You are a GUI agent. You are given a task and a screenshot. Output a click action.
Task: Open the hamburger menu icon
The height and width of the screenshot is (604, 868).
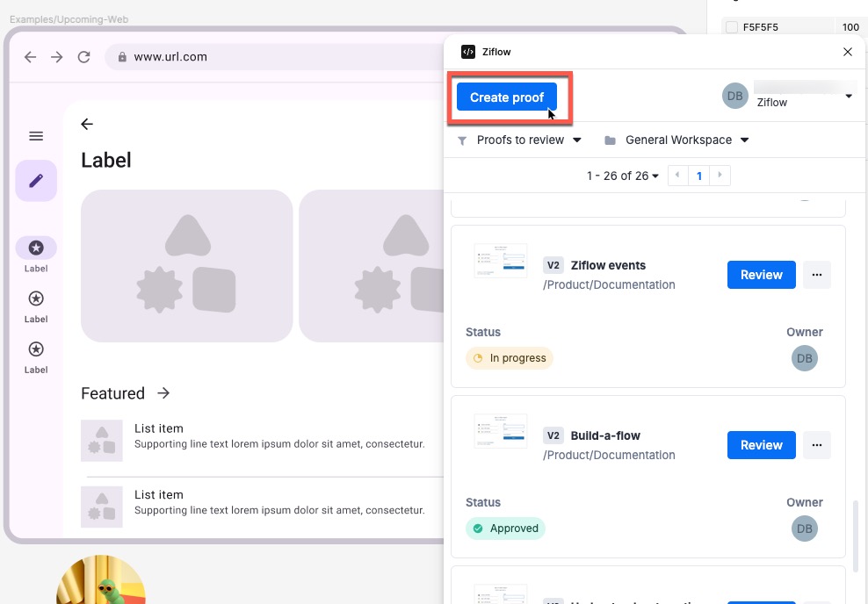(36, 136)
